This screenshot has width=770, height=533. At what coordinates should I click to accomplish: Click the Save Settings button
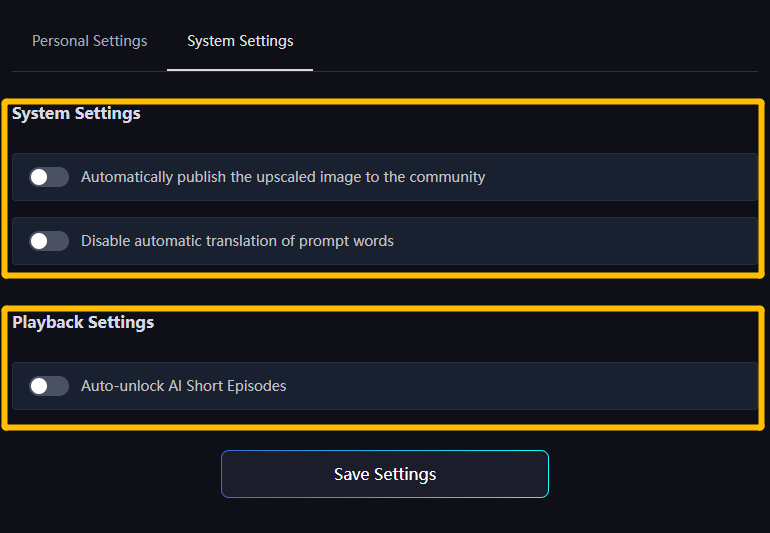[384, 474]
